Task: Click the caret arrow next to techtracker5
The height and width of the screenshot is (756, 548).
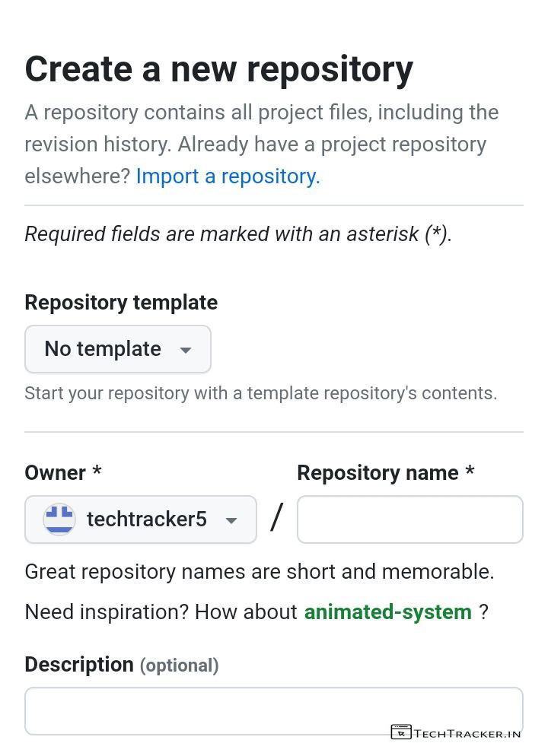Action: tap(231, 520)
